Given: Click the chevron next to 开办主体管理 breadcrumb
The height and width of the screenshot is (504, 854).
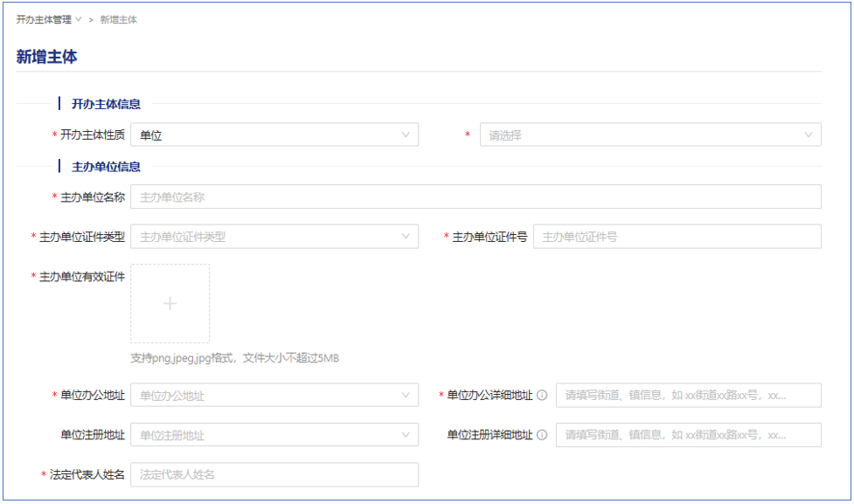Looking at the screenshot, I should click(x=79, y=19).
